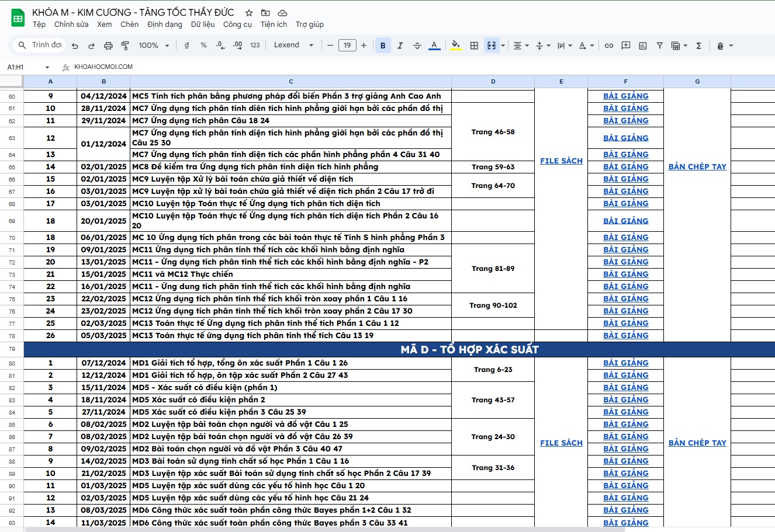Screen dimensions: 775x532
Task: Toggle italic formatting
Action: (400, 46)
